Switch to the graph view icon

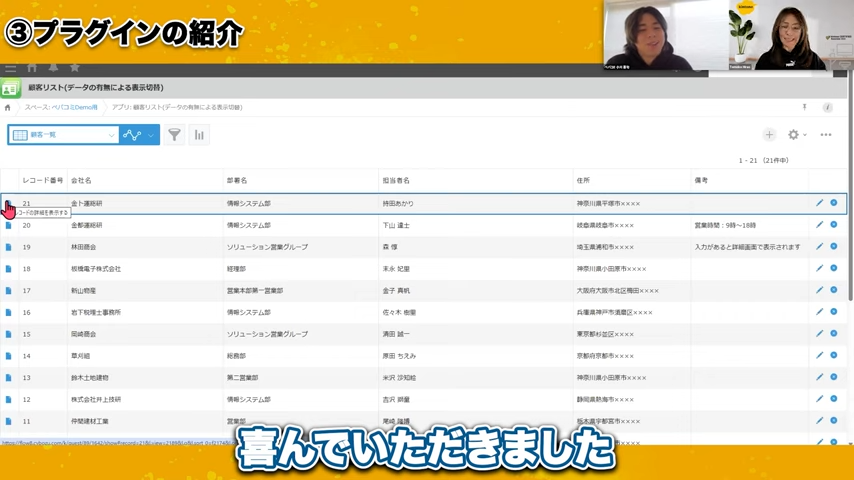pyautogui.click(x=132, y=135)
